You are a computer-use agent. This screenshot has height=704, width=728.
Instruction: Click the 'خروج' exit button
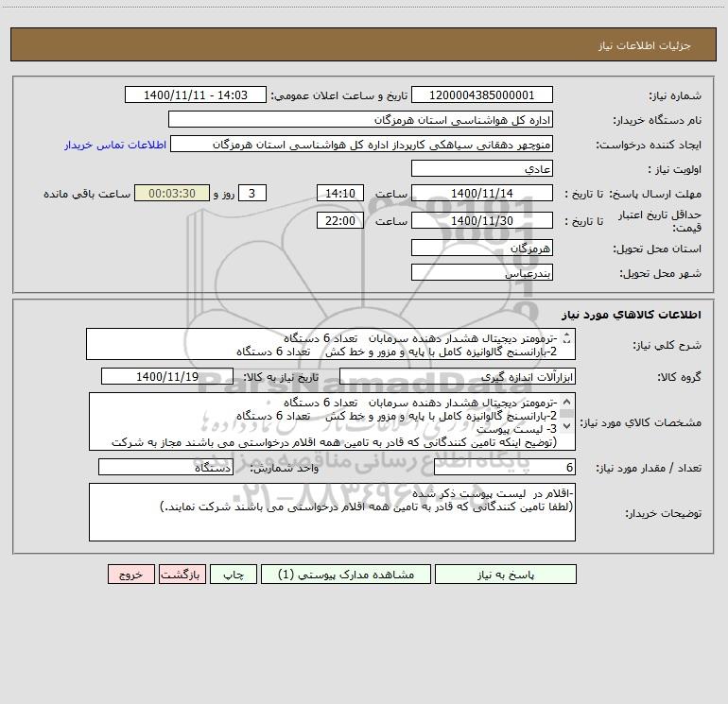[x=130, y=574]
